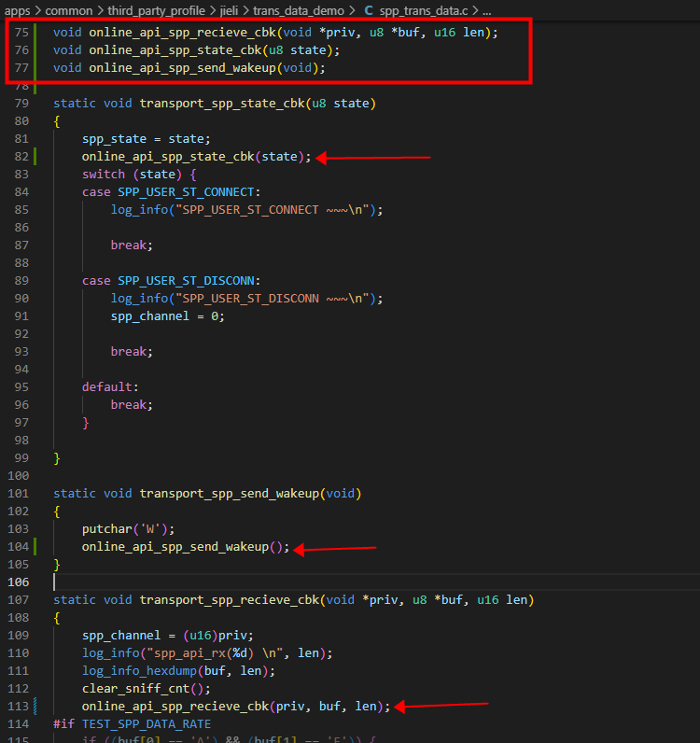Place cursor on 'SPP_USER_ST_DISCONN' case label
The image size is (700, 743).
[x=186, y=281]
